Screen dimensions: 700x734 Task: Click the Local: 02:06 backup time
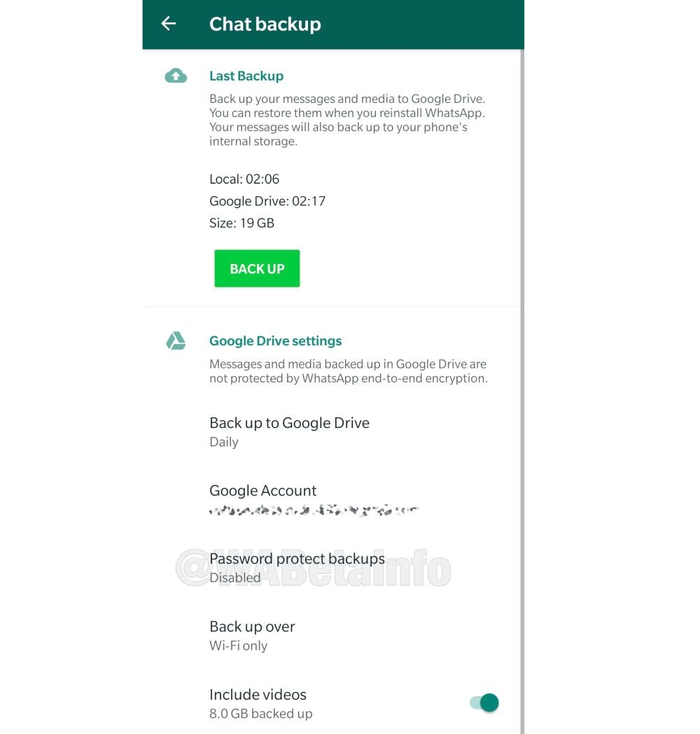244,179
